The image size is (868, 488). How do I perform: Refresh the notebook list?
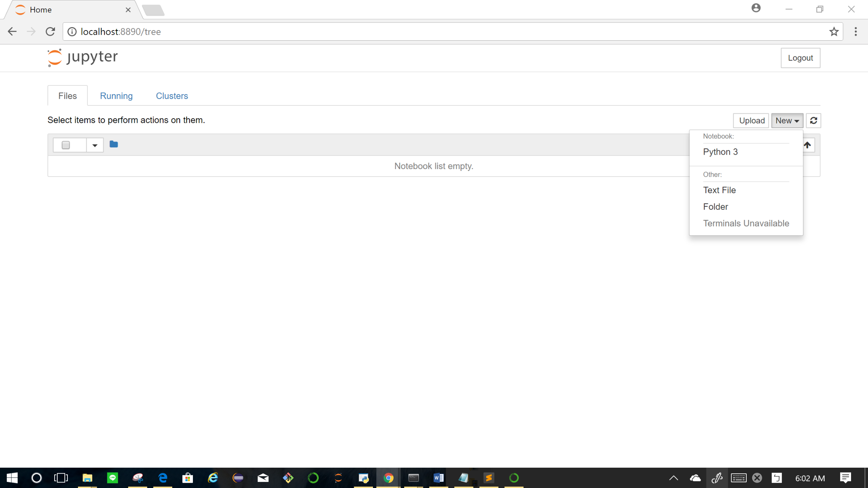[813, 120]
